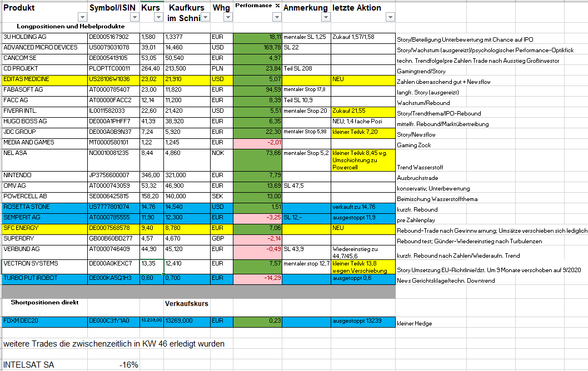
Task: Click the CD PROJEKT ISIN cell
Action: coord(113,69)
